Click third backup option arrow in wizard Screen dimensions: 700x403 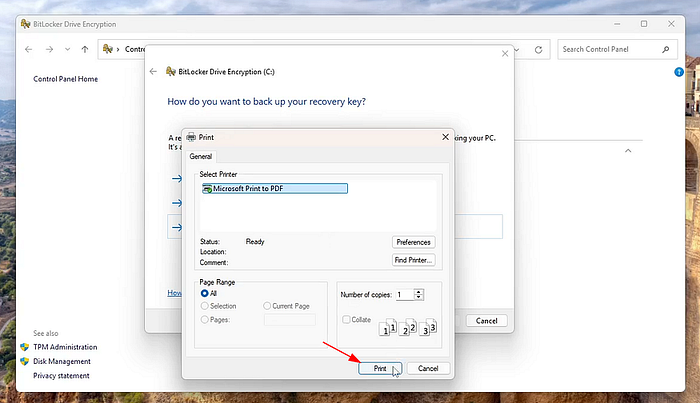point(177,228)
